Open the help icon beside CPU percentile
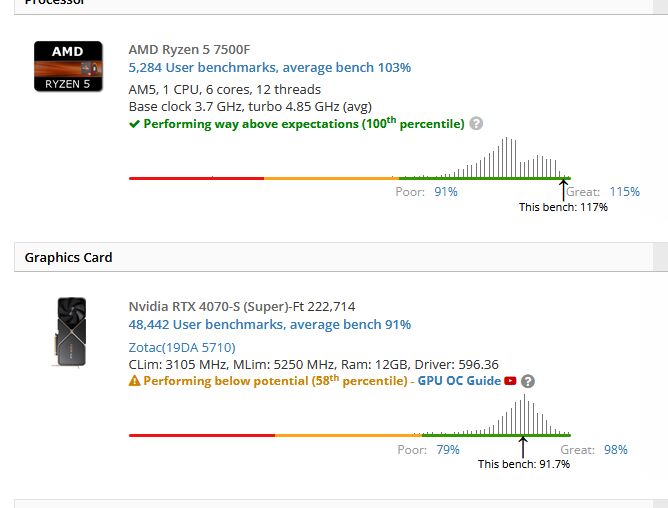 tap(476, 124)
